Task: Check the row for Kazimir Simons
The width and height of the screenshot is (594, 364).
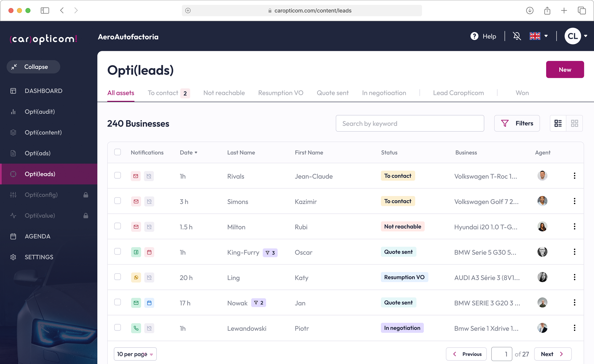Action: pos(117,201)
